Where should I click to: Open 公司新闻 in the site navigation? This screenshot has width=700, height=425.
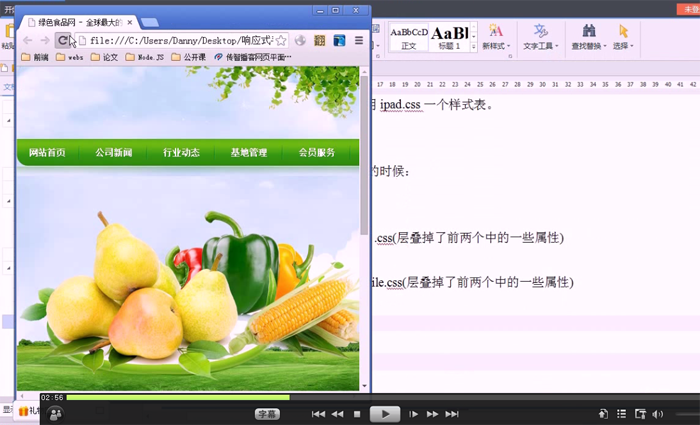114,153
